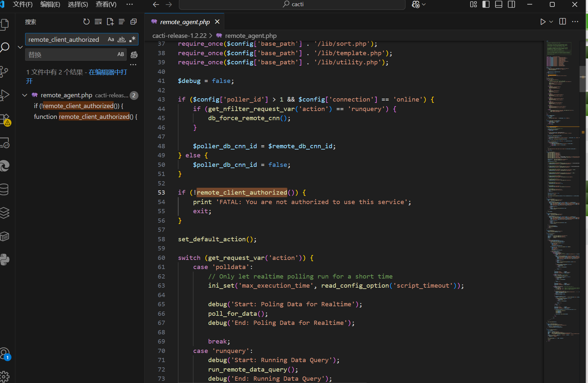Go back with the left arrow

[x=156, y=4]
